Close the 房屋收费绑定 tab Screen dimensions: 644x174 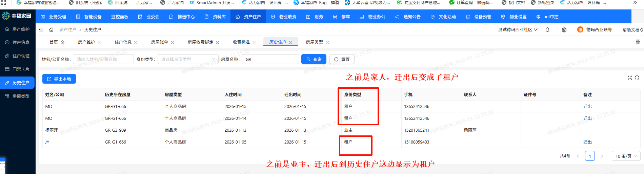tap(217, 43)
